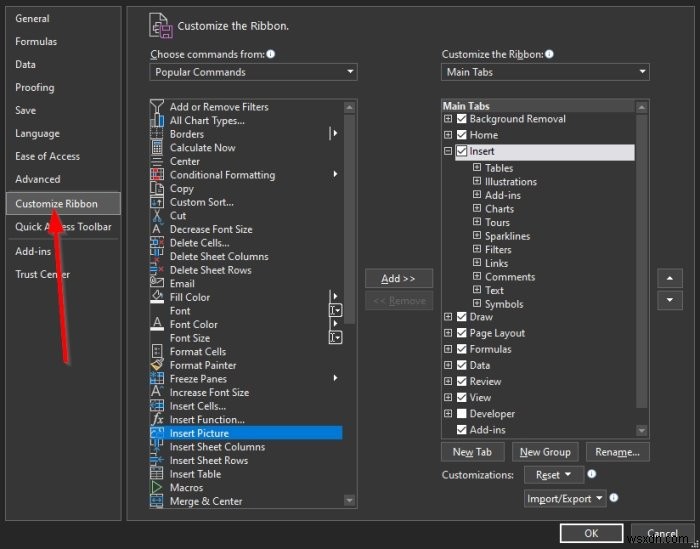Screen dimensions: 700x549
Task: Uncheck the Home tab checkbox
Action: pos(462,135)
